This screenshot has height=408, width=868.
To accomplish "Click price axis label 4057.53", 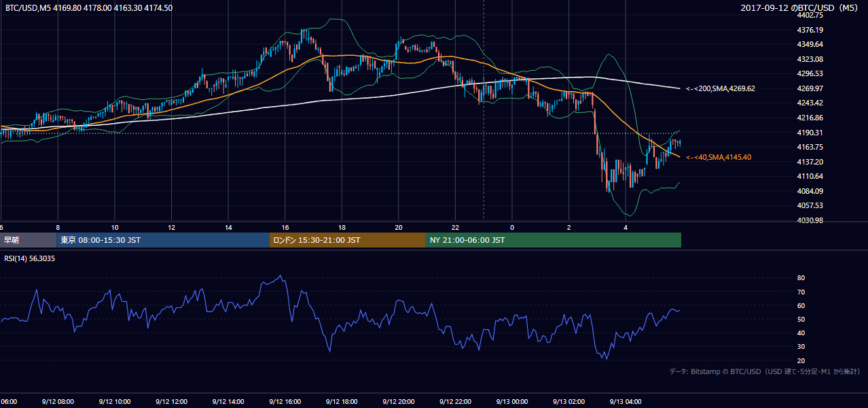I will [810, 205].
